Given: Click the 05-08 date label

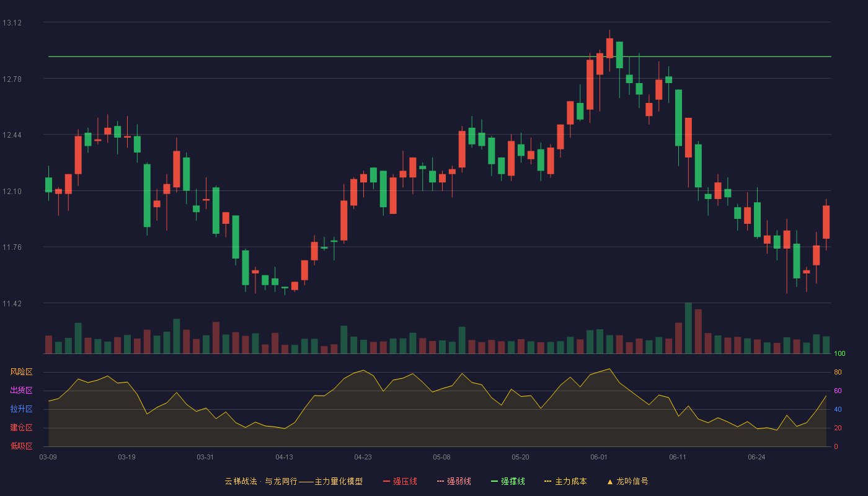Looking at the screenshot, I should click(x=441, y=457).
